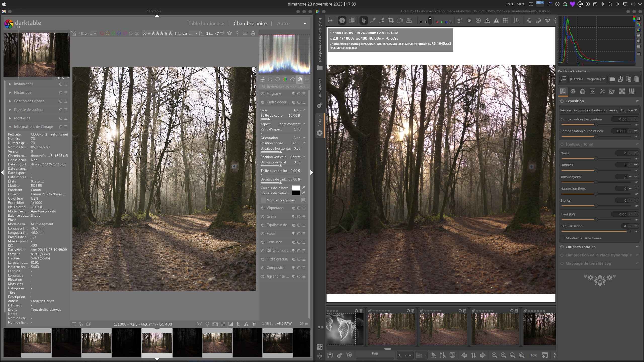Viewport: 644px width, 362px height.
Task: Switch to Table lumineuse view
Action: point(206,23)
